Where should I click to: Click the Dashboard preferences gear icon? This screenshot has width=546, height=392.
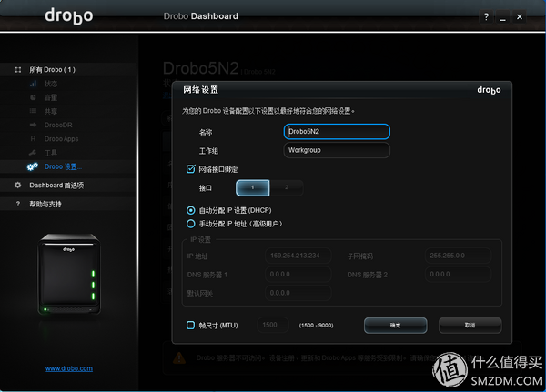pyautogui.click(x=18, y=186)
